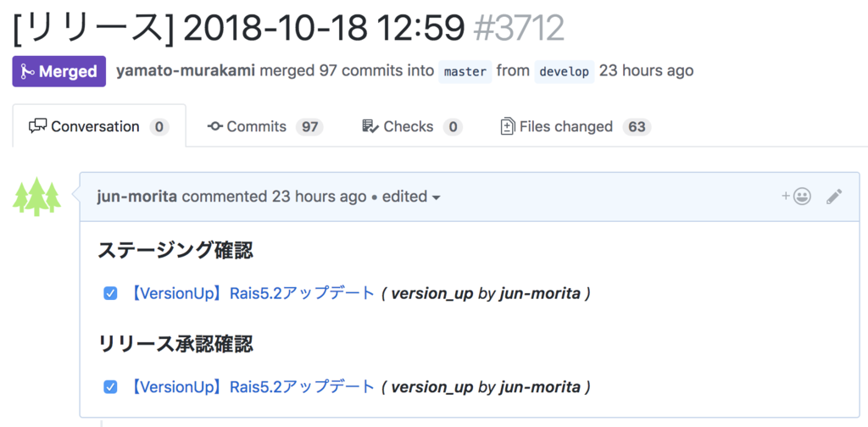Click the Commits tab commit icon
This screenshot has width=868, height=427.
coord(215,126)
